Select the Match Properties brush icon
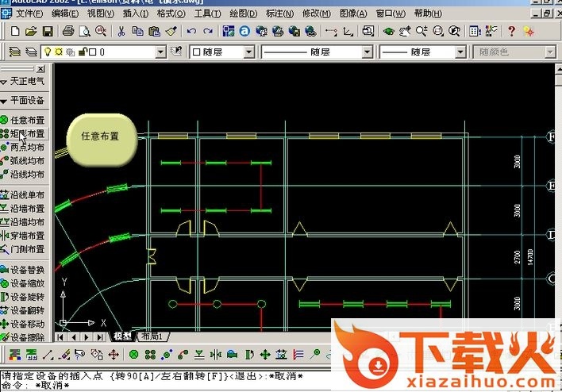 pyautogui.click(x=171, y=31)
